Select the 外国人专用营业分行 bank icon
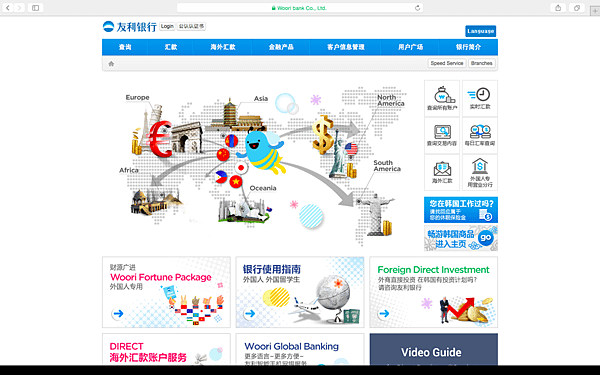Viewport: 600px width, 375px height. [480, 173]
